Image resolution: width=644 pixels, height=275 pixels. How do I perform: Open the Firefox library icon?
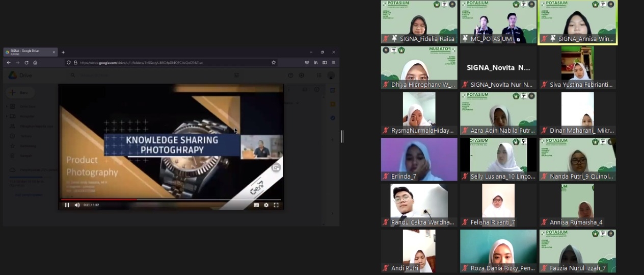[316, 62]
